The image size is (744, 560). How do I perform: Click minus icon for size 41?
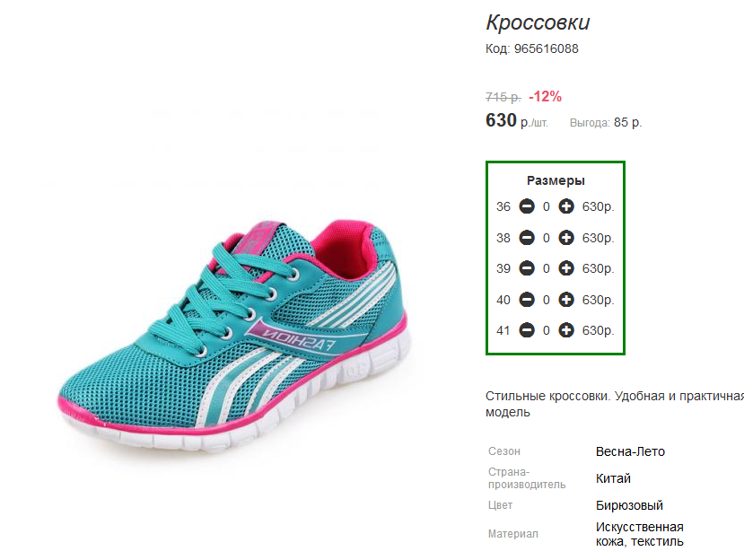(527, 330)
